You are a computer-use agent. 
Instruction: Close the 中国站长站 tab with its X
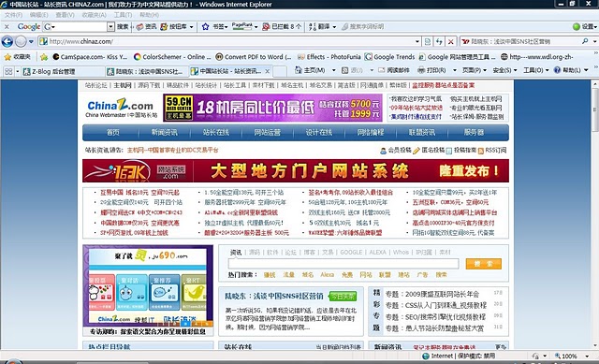point(268,71)
